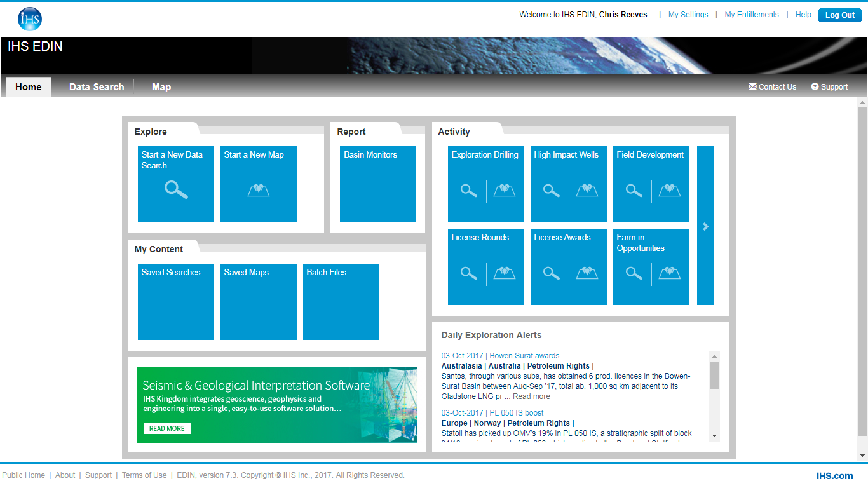
Task: Click magnifier in Start a New Data Search tile
Action: [x=176, y=190]
